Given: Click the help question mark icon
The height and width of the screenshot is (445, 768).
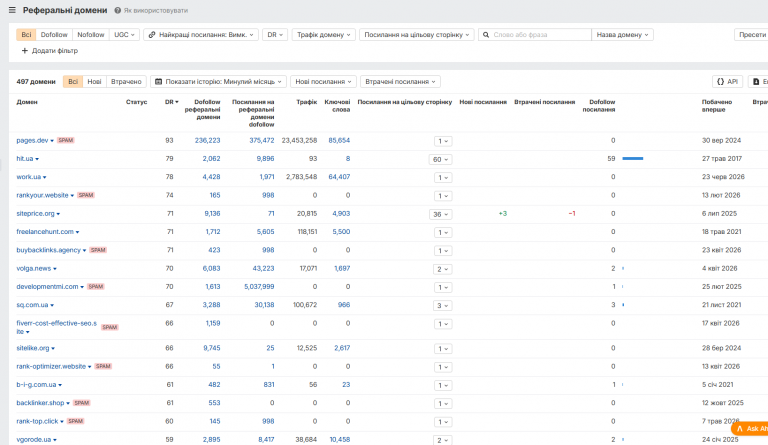Looking at the screenshot, I should click(x=118, y=10).
